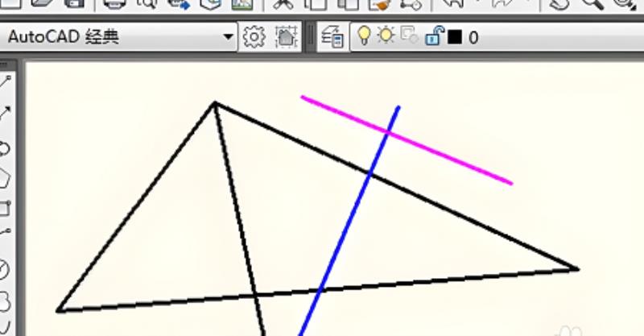Click the Pan hand icon
This screenshot has width=644, height=336.
(x=559, y=4)
